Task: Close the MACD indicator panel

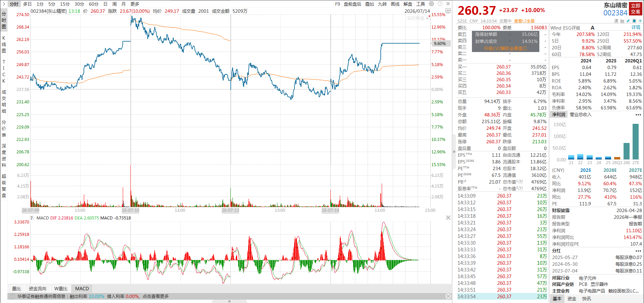Action: [x=448, y=218]
